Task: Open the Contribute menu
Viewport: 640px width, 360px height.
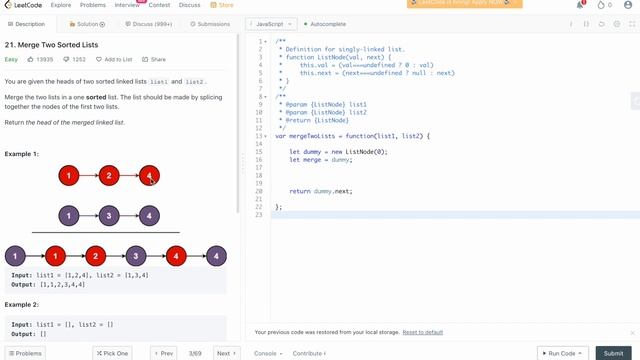Action: coord(309,353)
